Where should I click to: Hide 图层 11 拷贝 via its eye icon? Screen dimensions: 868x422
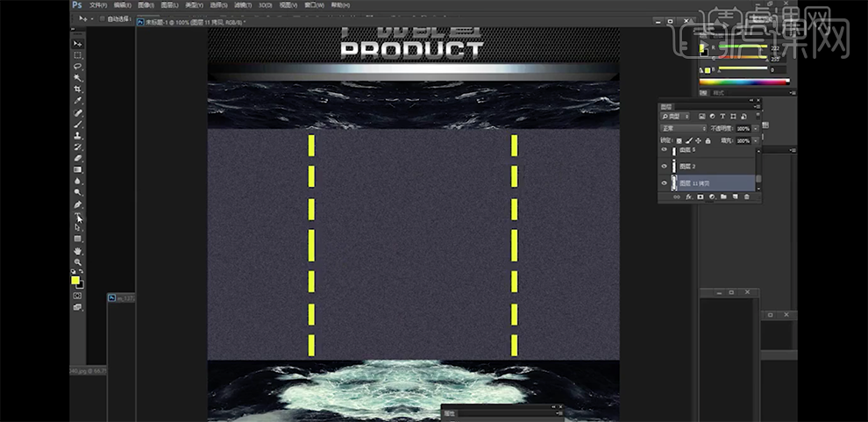pyautogui.click(x=665, y=182)
